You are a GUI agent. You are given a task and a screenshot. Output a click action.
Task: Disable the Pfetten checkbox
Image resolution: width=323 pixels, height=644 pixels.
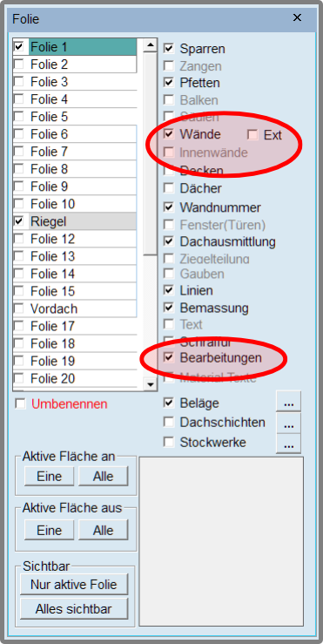click(169, 83)
